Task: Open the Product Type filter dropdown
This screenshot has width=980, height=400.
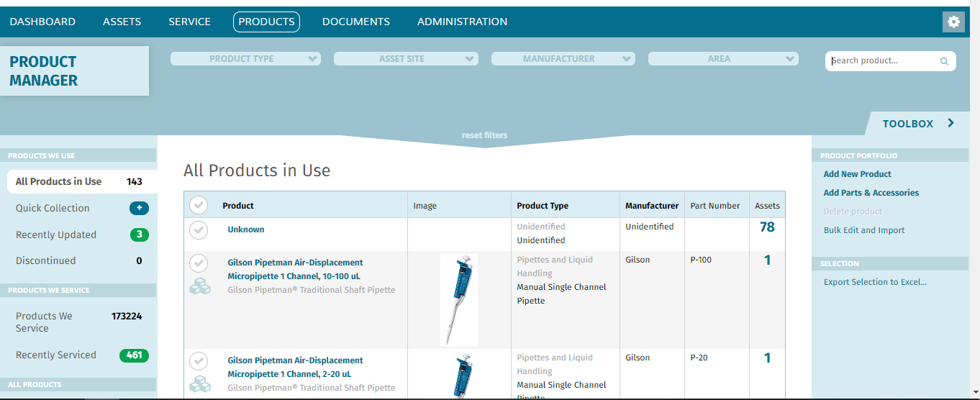Action: [x=245, y=59]
